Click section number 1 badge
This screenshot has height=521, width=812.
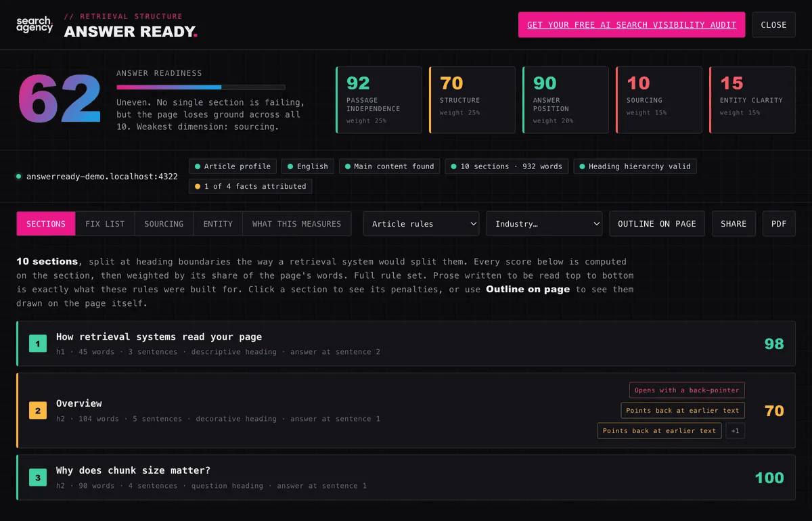point(38,344)
